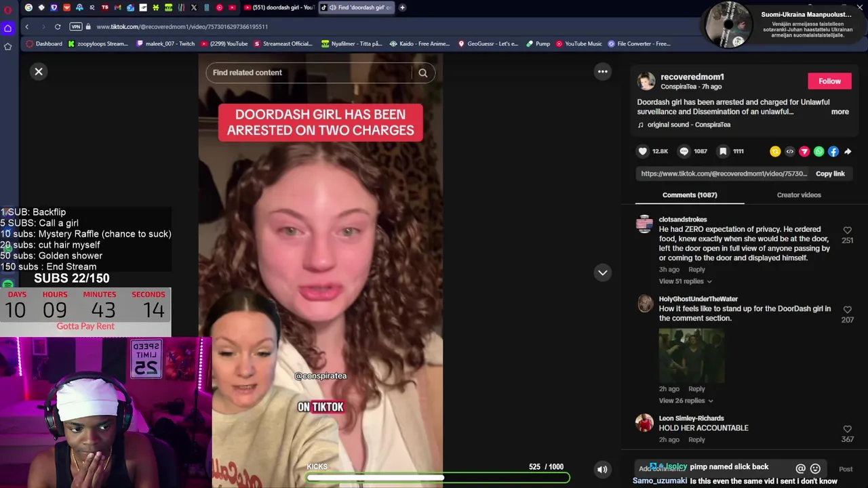This screenshot has height=488, width=868.
Task: Switch to the Comments (1087) tab
Action: click(x=690, y=195)
